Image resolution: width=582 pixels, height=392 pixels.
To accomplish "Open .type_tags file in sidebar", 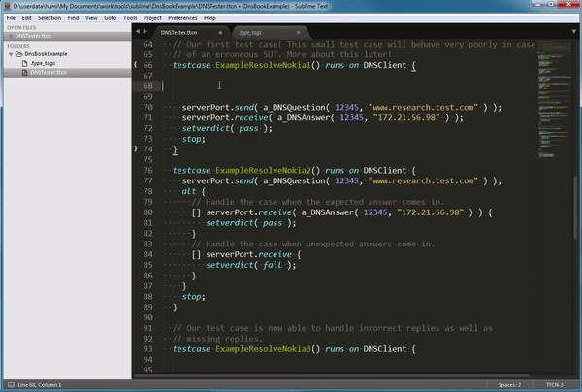I will pyautogui.click(x=43, y=63).
